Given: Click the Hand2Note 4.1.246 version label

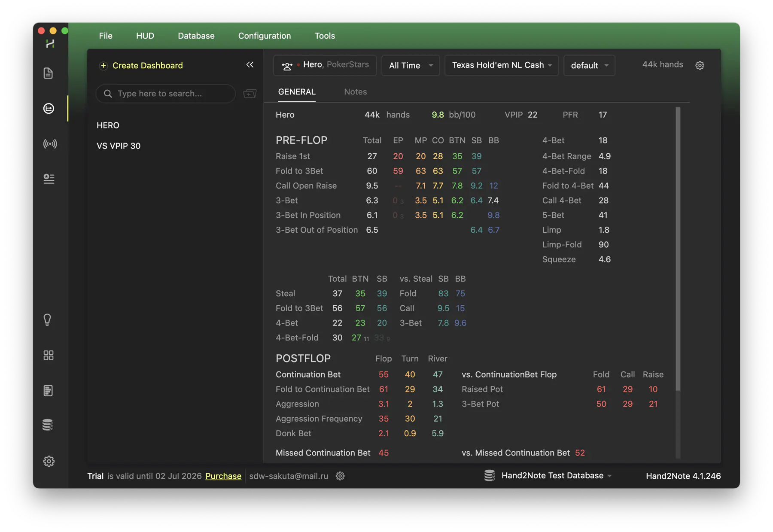Looking at the screenshot, I should click(x=683, y=476).
